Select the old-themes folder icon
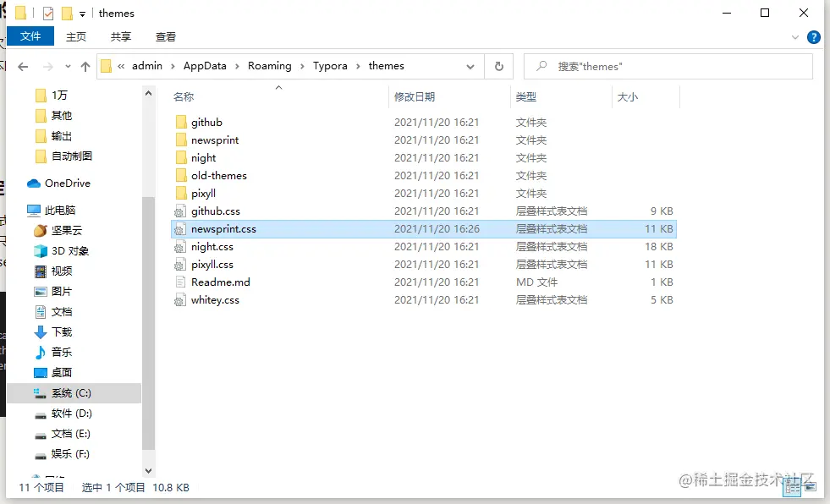Viewport: 830px width, 504px height. [181, 176]
